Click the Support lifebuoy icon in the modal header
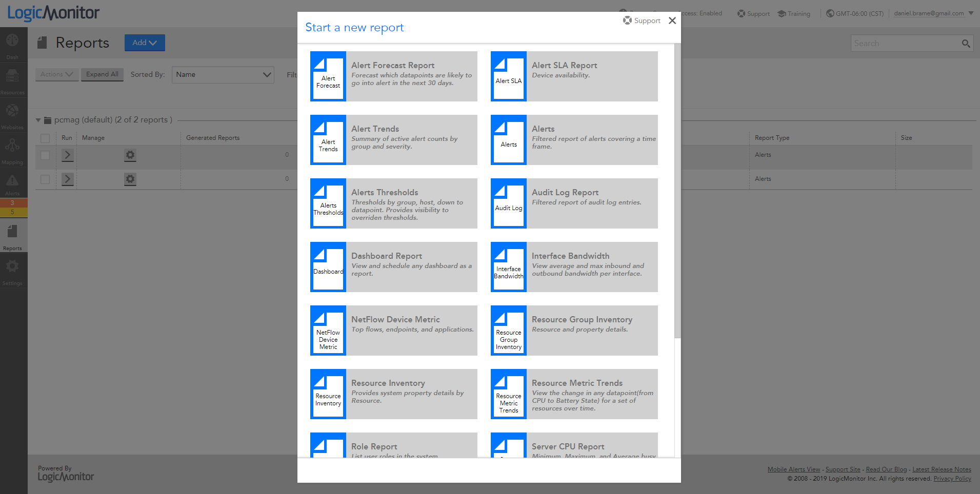This screenshot has width=980, height=494. (x=628, y=20)
